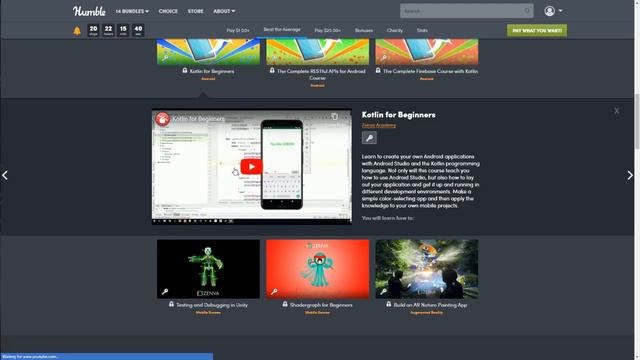The image size is (640, 360).
Task: Click the Humble logo
Action: [x=89, y=11]
